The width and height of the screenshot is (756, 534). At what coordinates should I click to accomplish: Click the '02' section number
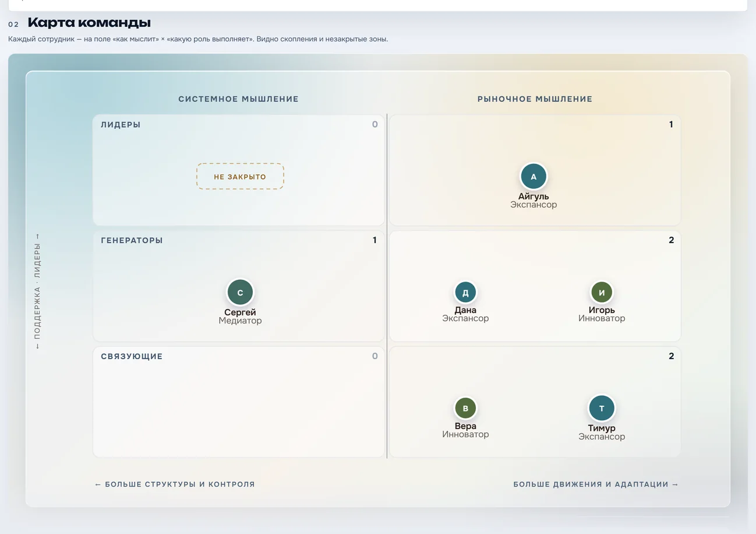[x=13, y=24]
